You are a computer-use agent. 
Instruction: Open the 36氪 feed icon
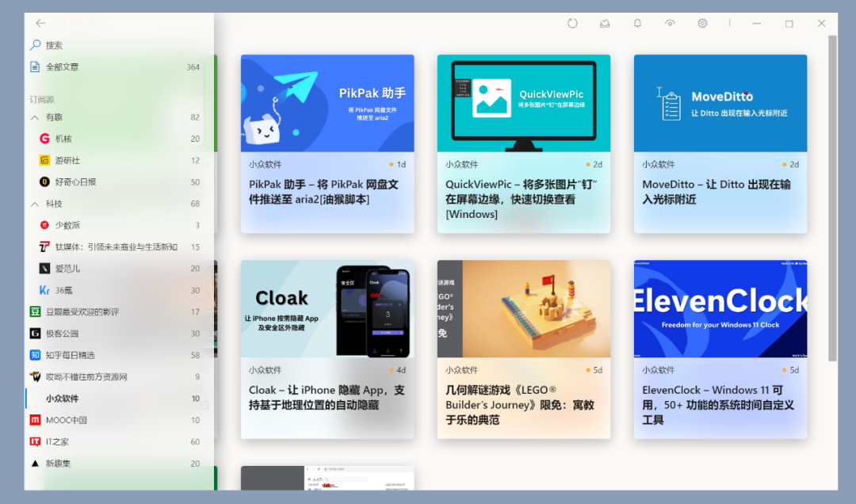coord(44,290)
